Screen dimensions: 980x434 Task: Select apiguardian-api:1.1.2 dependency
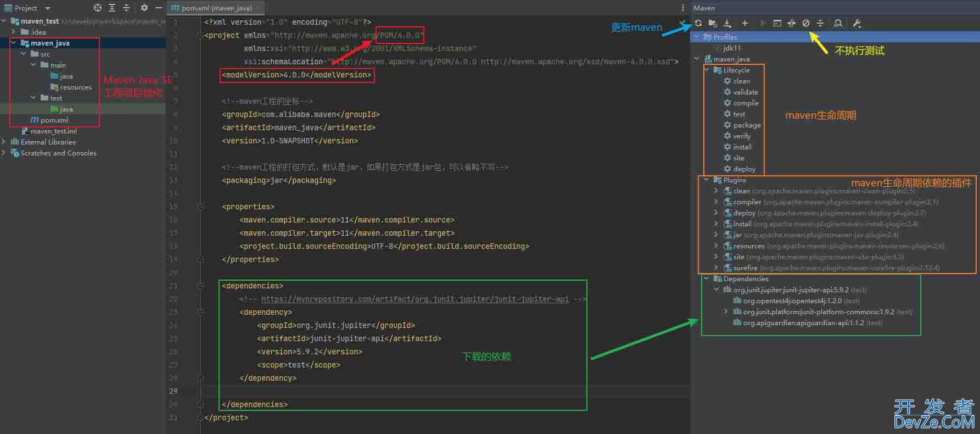(x=807, y=322)
